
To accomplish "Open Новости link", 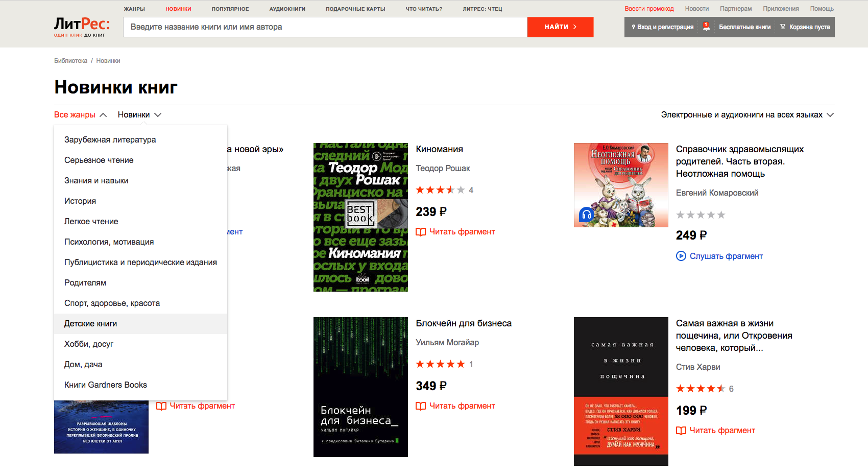I will pyautogui.click(x=697, y=9).
